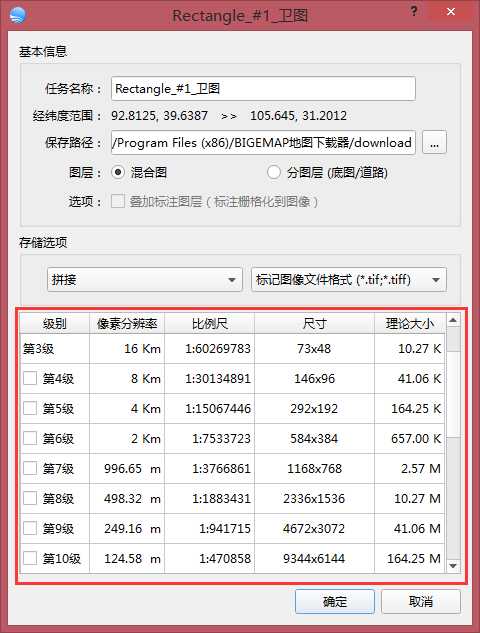480x633 pixels.
Task: Click the 理论大小 column header
Action: (x=410, y=323)
